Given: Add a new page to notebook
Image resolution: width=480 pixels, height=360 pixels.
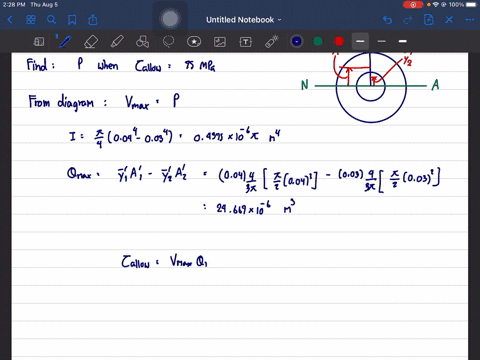Looking at the screenshot, I should [x=429, y=20].
